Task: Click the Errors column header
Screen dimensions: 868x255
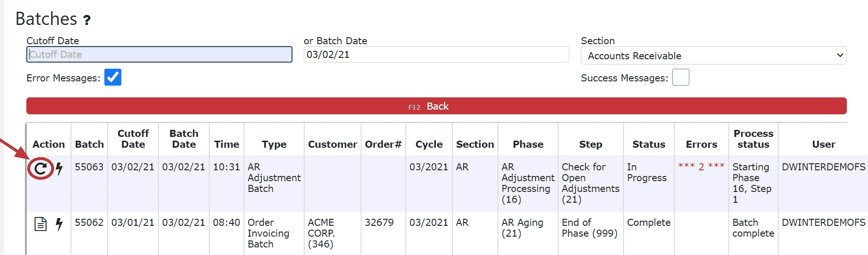Action: click(x=702, y=144)
